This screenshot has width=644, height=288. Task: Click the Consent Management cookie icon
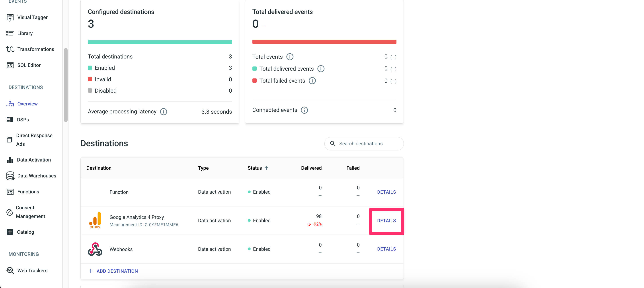10,212
